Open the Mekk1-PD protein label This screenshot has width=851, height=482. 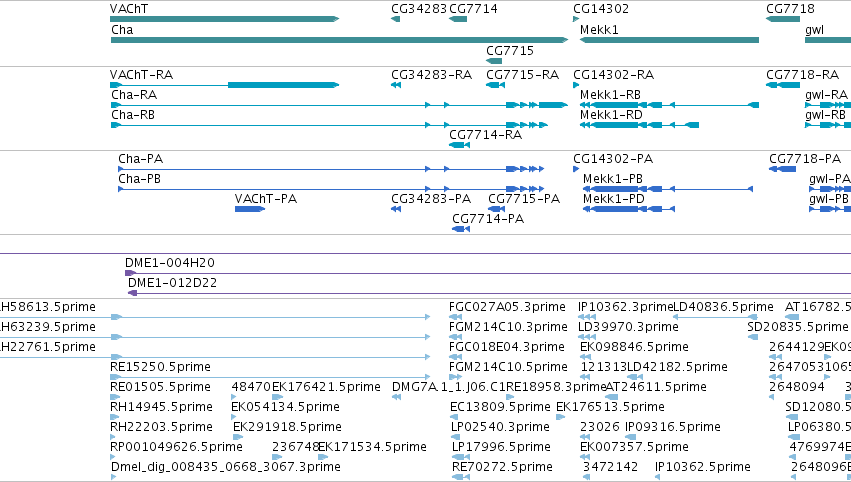tap(614, 199)
